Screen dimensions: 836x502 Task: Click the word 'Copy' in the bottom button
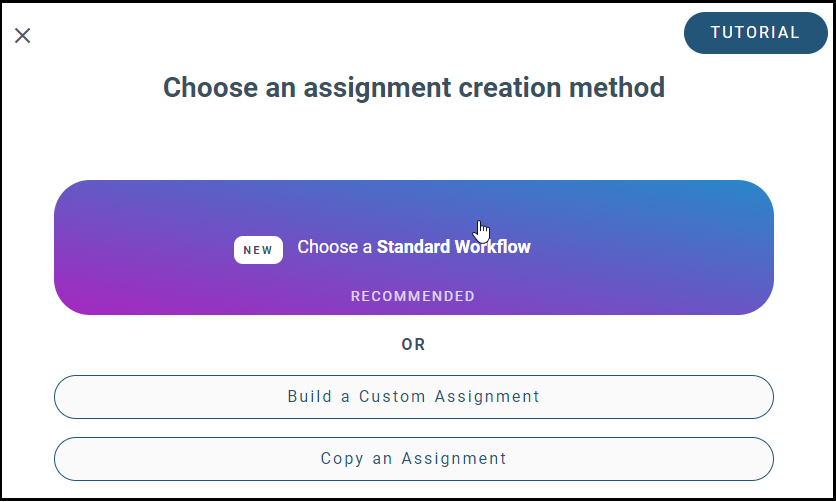tap(342, 459)
